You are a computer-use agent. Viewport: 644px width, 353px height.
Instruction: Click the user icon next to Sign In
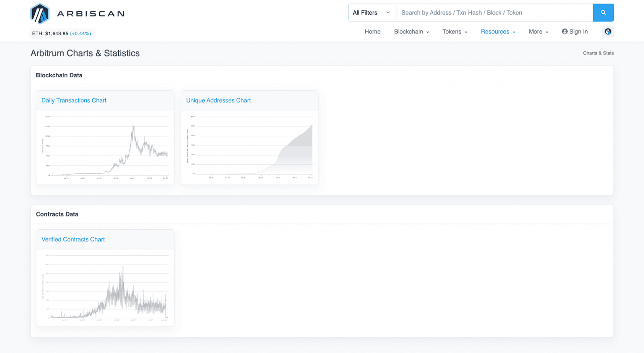564,32
